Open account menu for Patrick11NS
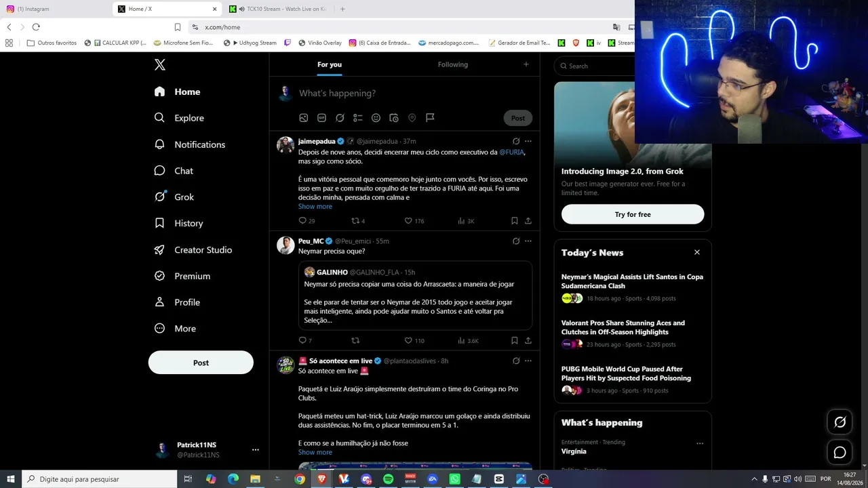Image resolution: width=868 pixels, height=488 pixels. [x=208, y=449]
